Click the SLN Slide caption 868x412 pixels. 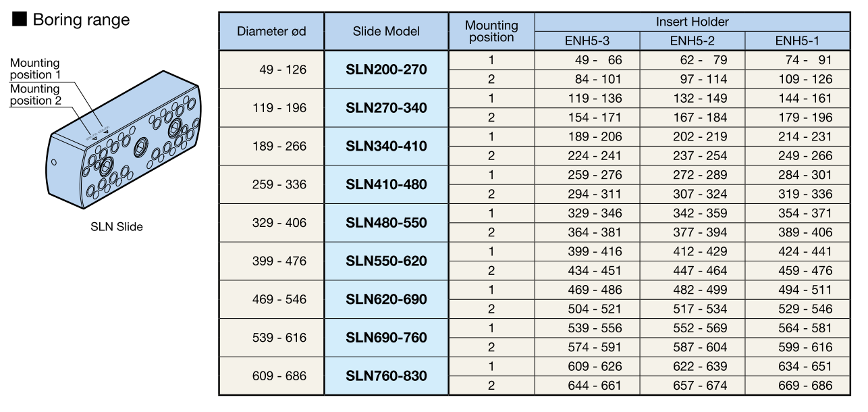(x=117, y=227)
